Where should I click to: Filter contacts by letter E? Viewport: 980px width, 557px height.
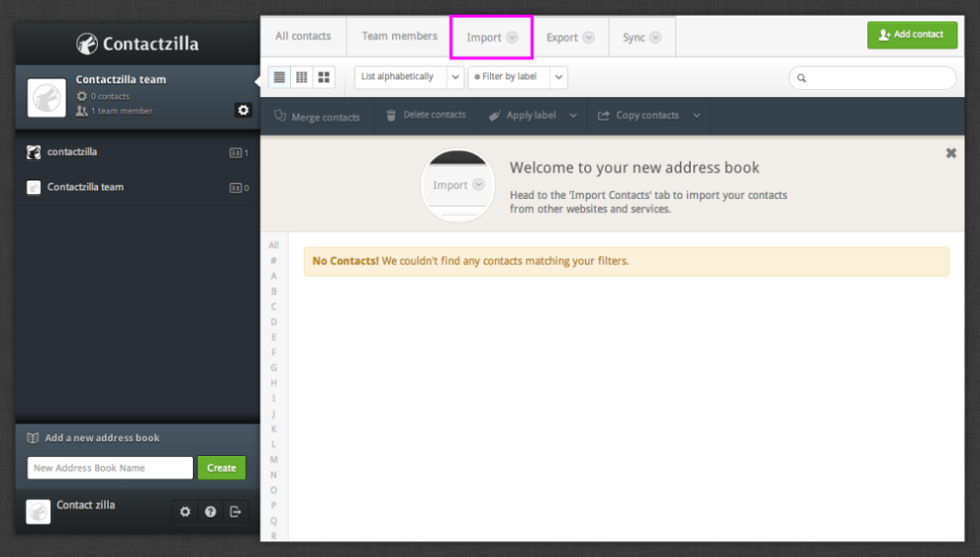click(x=273, y=337)
